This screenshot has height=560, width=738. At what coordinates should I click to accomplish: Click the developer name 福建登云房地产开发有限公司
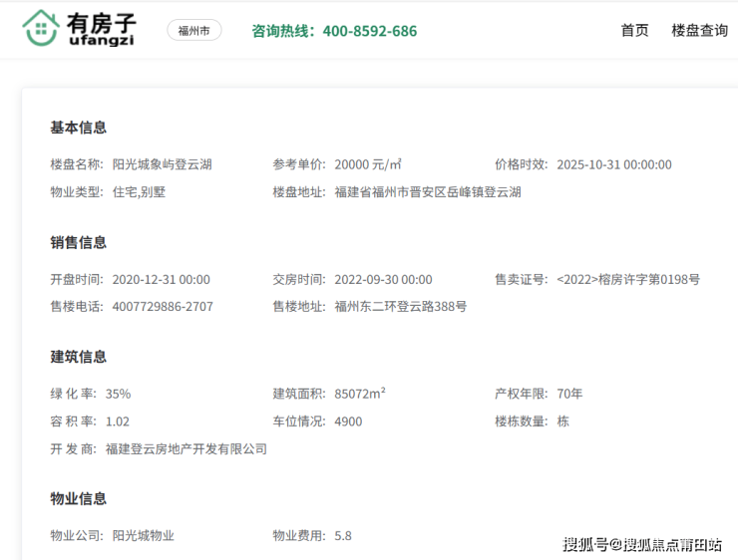[186, 449]
